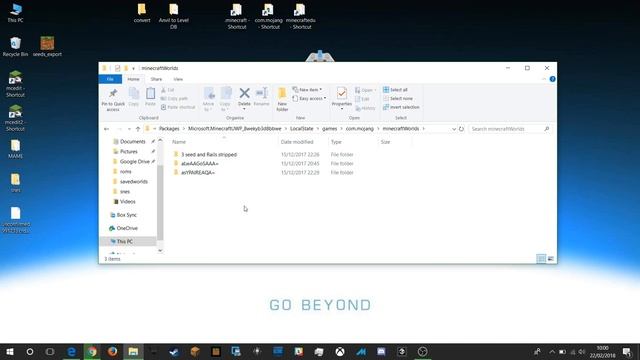Screen dimensions: 640x360
Task: Open recent locations dropdown arrow
Action: point(129,129)
